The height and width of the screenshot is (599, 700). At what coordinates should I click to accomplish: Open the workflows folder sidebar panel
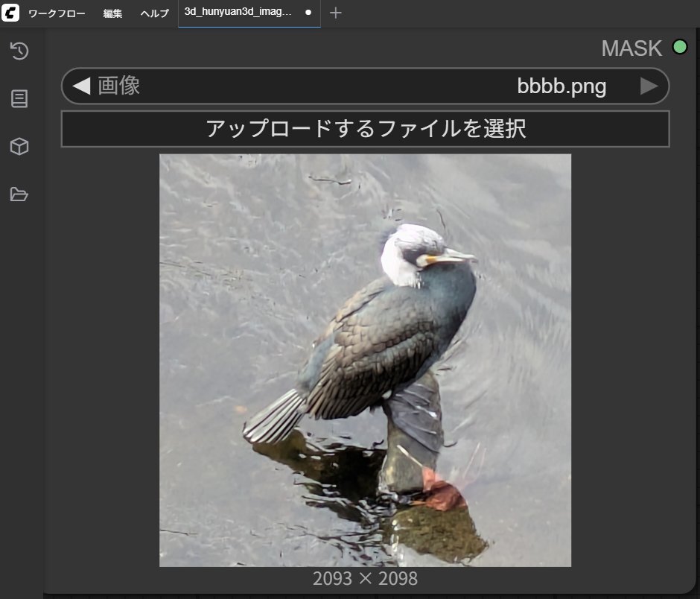pyautogui.click(x=19, y=194)
